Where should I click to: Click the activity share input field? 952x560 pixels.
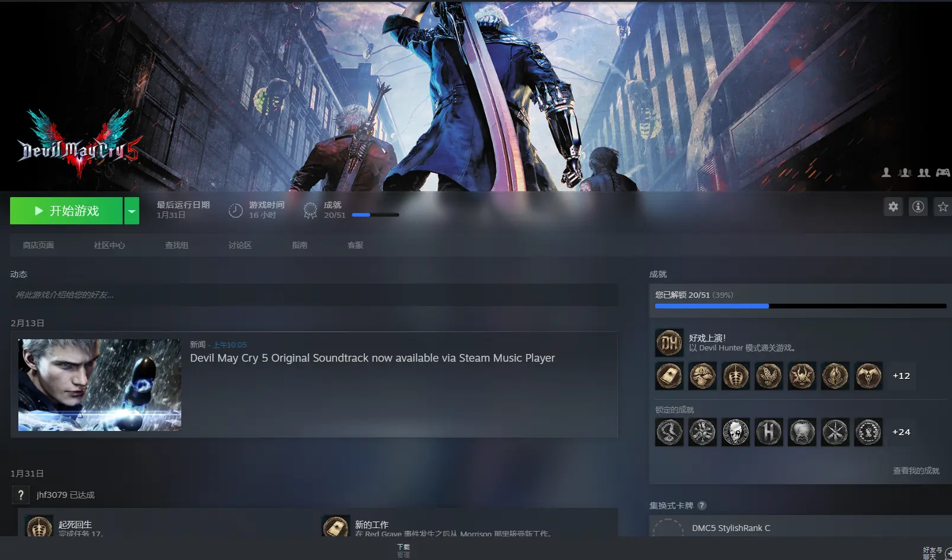point(314,295)
